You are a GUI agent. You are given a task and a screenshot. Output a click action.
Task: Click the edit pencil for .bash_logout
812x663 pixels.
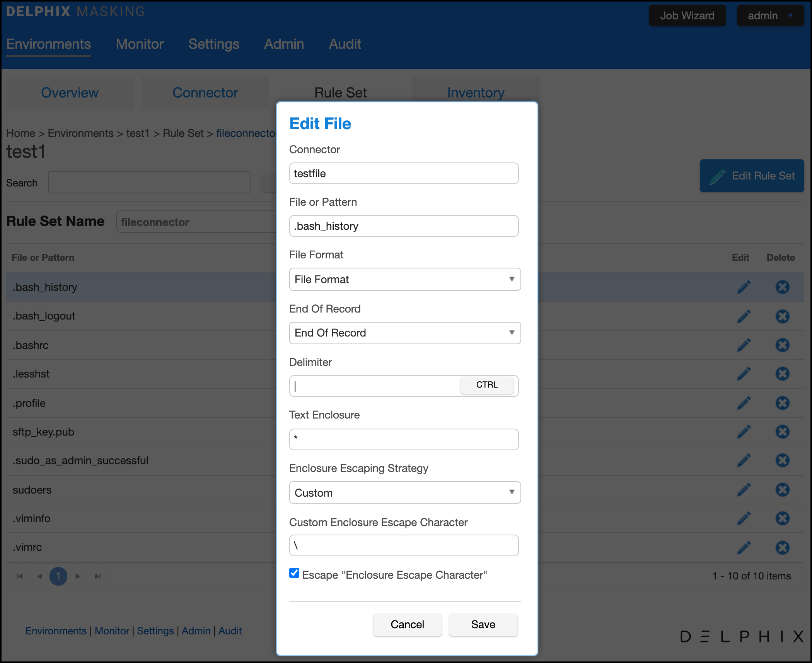(x=744, y=316)
